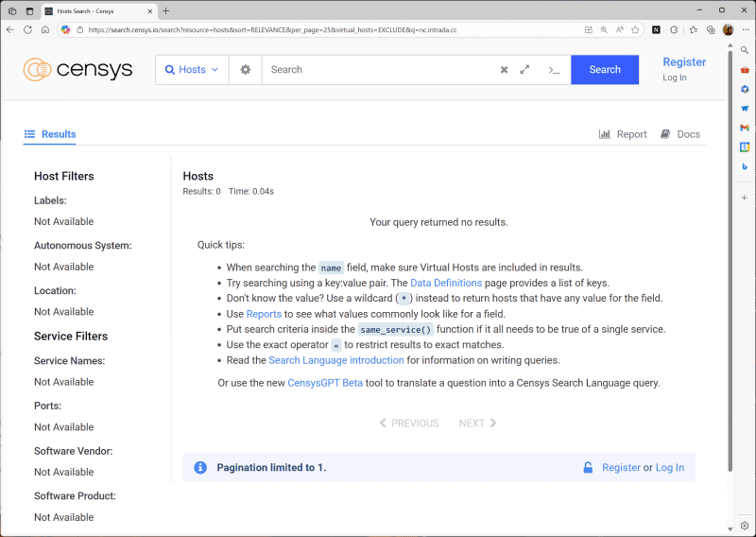Open Search Language introduction link
This screenshot has height=537, width=756.
pyautogui.click(x=336, y=360)
